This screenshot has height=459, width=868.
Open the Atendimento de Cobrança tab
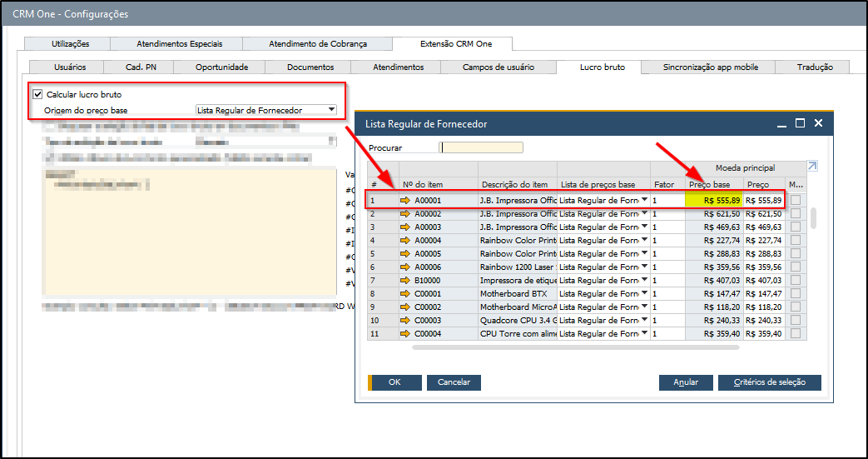[x=317, y=44]
